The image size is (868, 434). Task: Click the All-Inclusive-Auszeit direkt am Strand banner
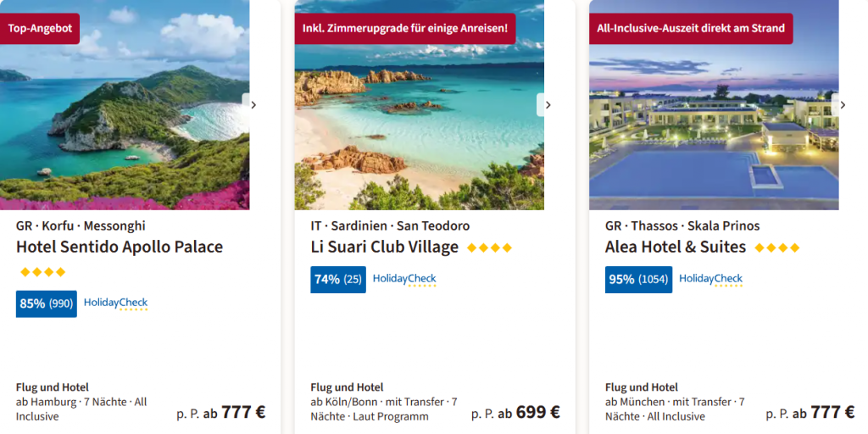(x=691, y=28)
